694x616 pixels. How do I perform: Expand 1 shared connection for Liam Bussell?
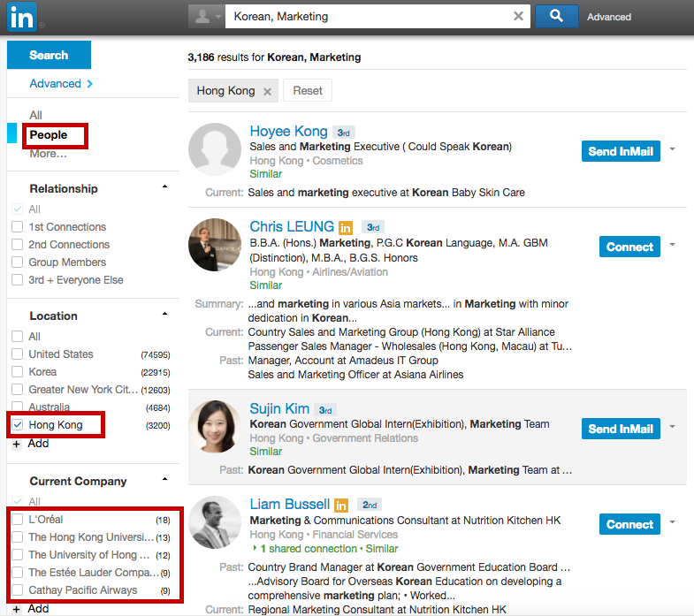(305, 549)
